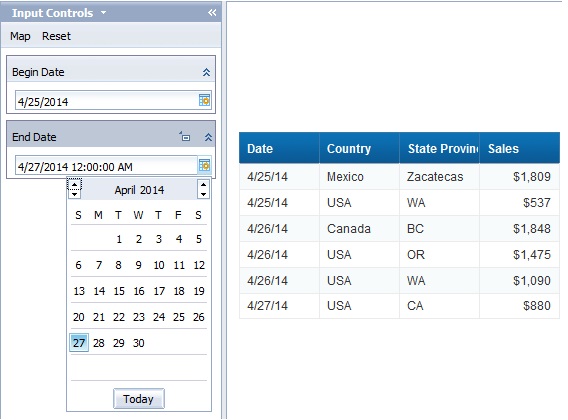Click the year stepper right of April 2014
Image resolution: width=568 pixels, height=420 pixels.
[x=203, y=190]
